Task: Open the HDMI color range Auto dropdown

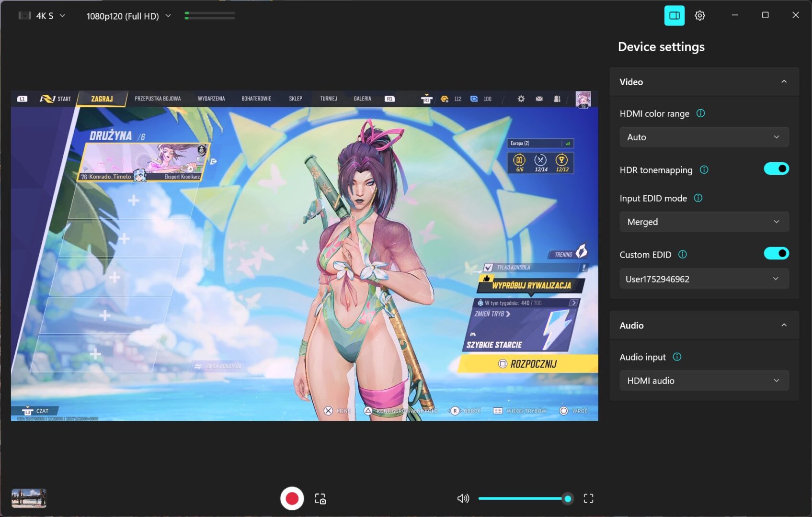Action: pos(704,137)
